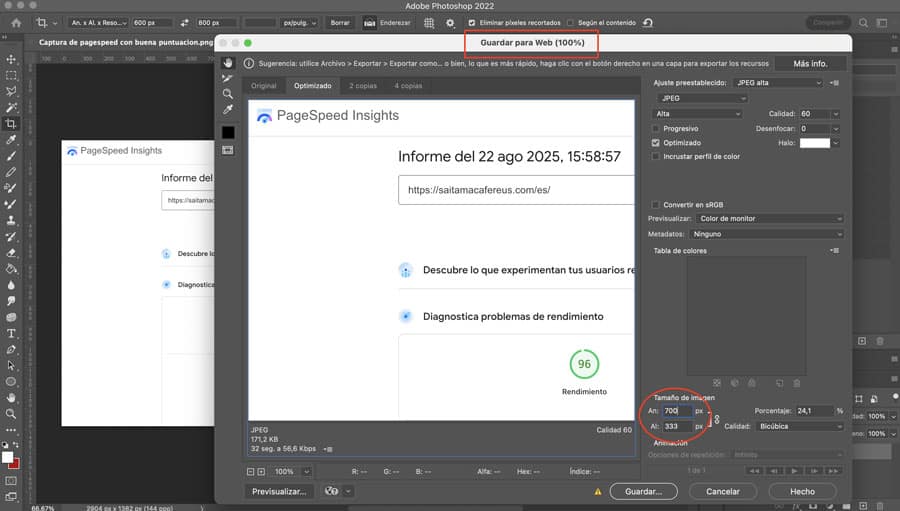Screen dimensions: 900x511
Task: Select the Move tool in Photoshop's left toolbar
Action: click(x=11, y=59)
